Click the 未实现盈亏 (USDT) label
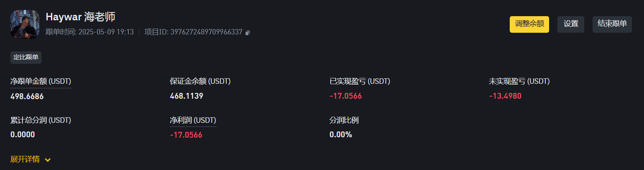The image size is (644, 170). (x=519, y=81)
